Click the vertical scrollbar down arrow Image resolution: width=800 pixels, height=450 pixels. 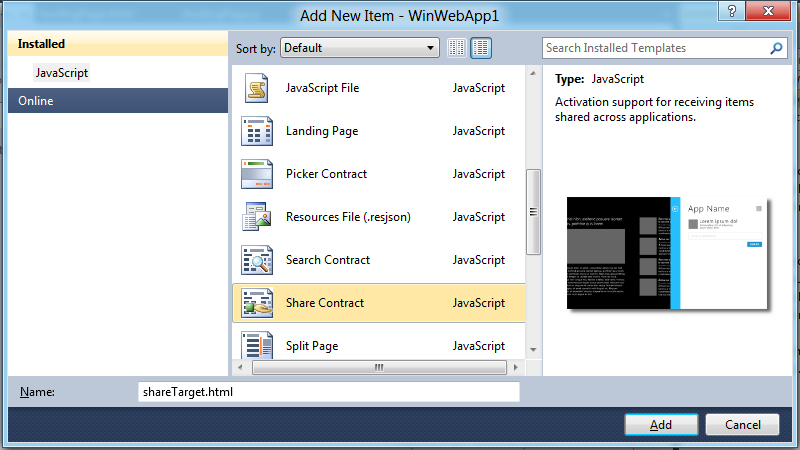tap(533, 350)
